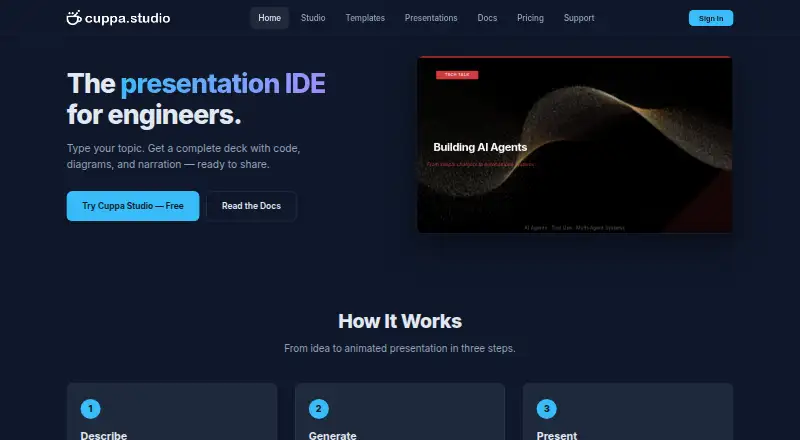Open Support from the top navigation
Image resolution: width=800 pixels, height=440 pixels.
click(x=579, y=18)
